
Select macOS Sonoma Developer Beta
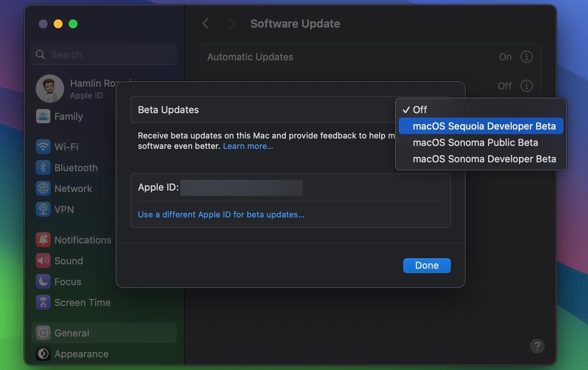[481, 159]
